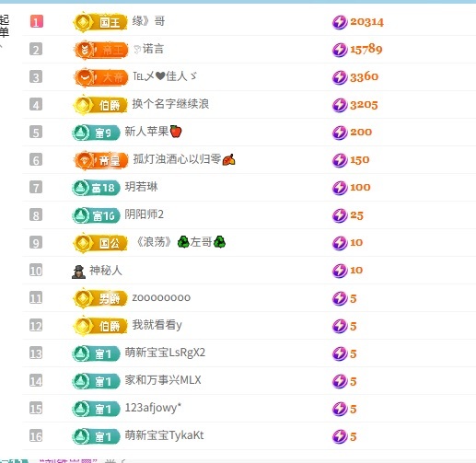Click username 萌新宝宝LsRgX2
Image resolution: width=476 pixels, height=463 pixels.
pyautogui.click(x=165, y=353)
